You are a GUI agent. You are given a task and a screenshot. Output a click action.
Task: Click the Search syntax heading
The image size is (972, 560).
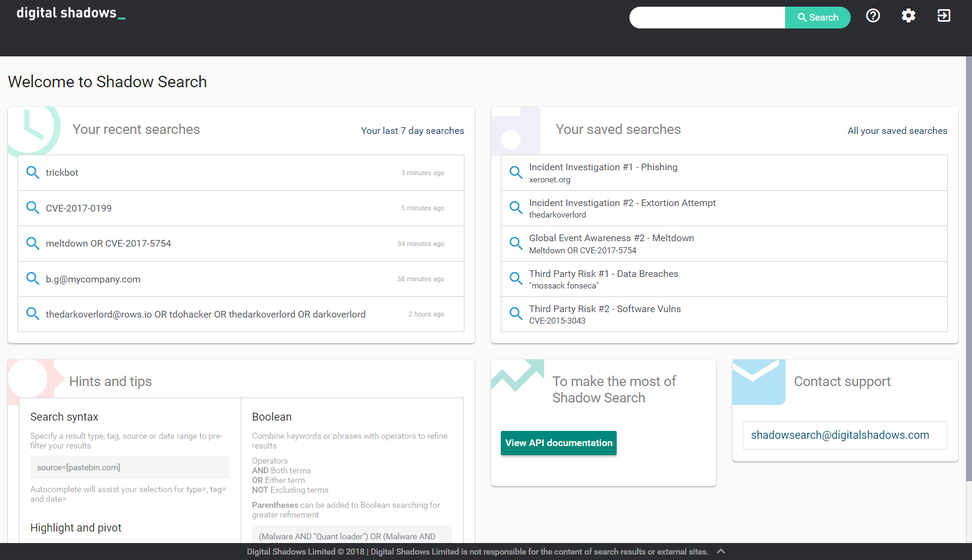click(x=64, y=417)
